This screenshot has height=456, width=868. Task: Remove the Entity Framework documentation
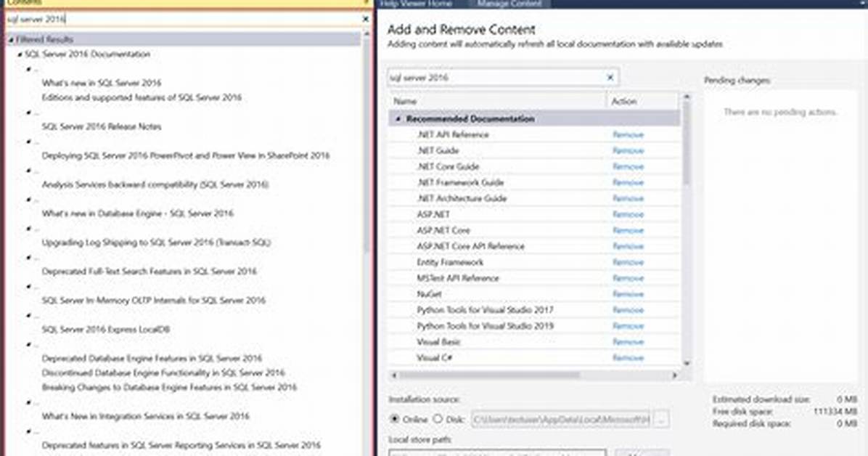coord(628,262)
